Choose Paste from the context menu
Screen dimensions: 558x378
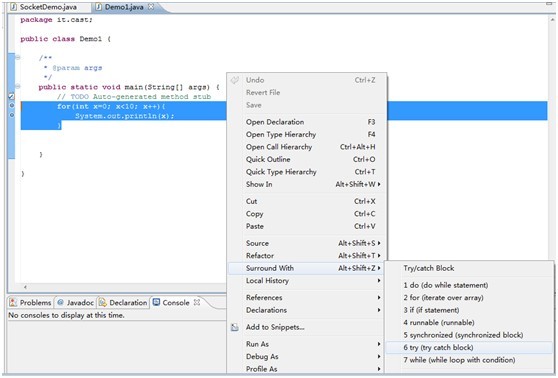pyautogui.click(x=307, y=226)
